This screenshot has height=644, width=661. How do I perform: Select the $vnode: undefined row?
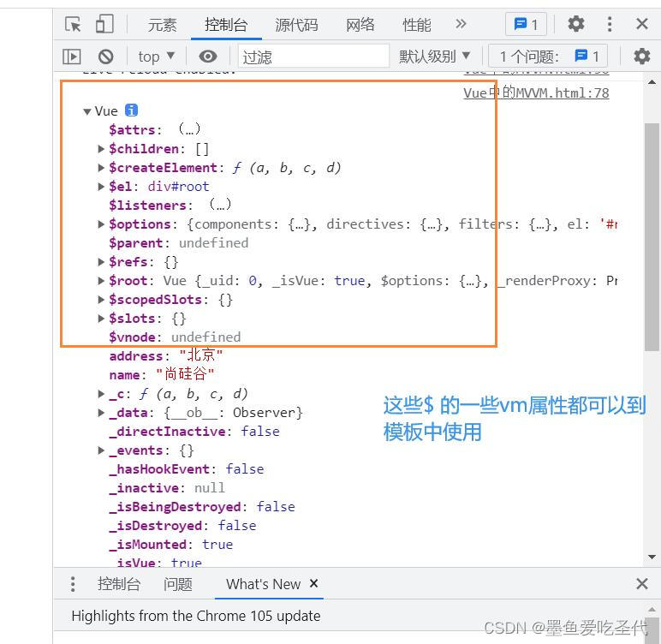pos(175,337)
